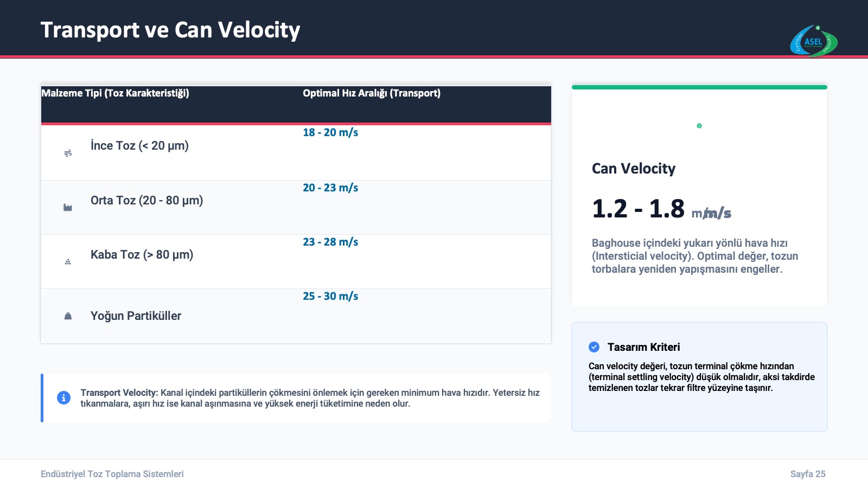This screenshot has width=868, height=488.
Task: Click the 'Endüstriyel Toz Toplama Sistemleri' footer text
Action: [x=112, y=474]
